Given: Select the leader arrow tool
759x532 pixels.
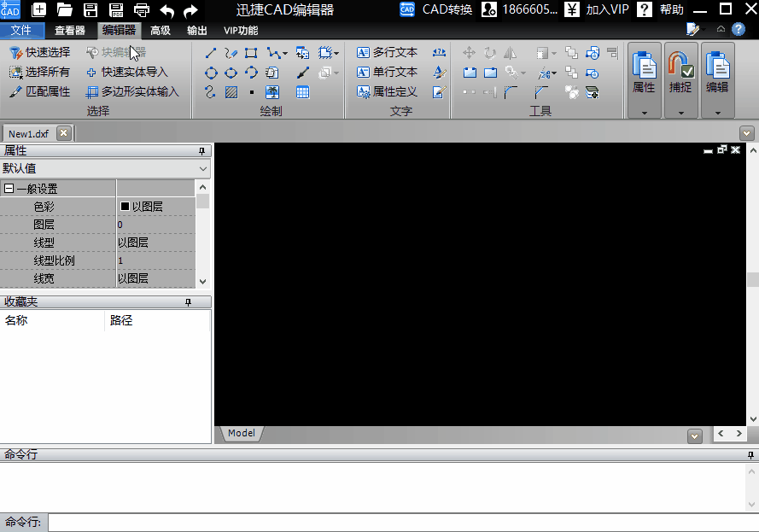Looking at the screenshot, I should point(302,73).
